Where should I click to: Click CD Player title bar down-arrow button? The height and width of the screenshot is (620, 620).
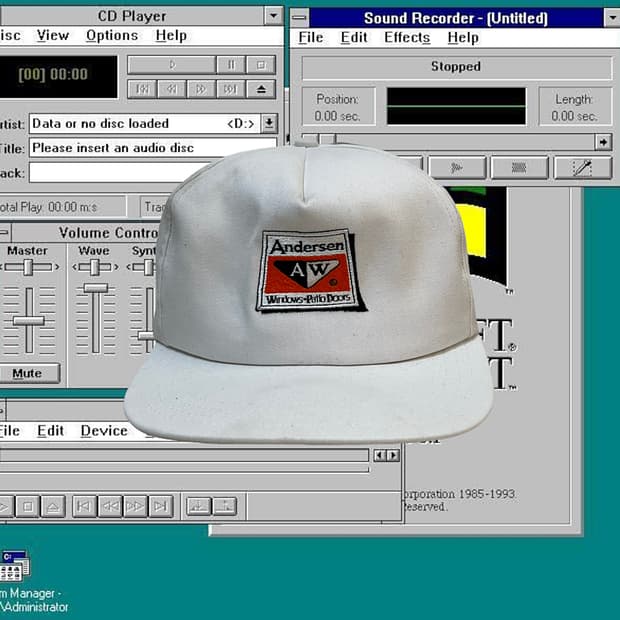[x=274, y=16]
